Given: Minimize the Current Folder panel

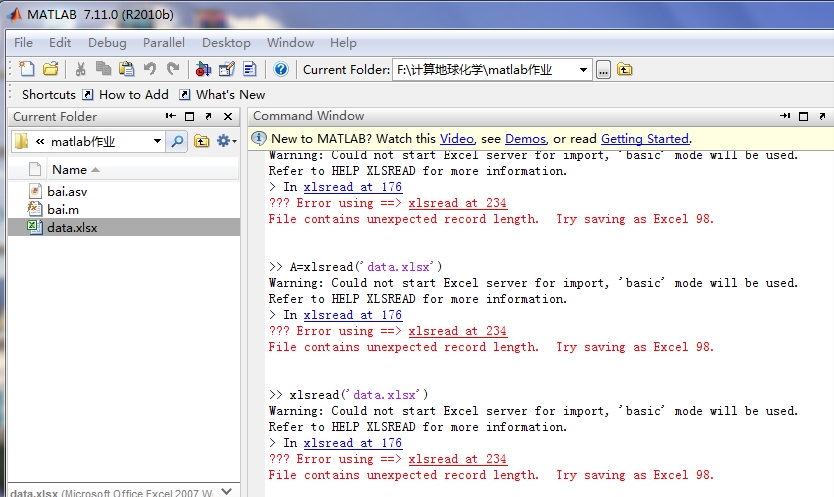Looking at the screenshot, I should point(170,116).
